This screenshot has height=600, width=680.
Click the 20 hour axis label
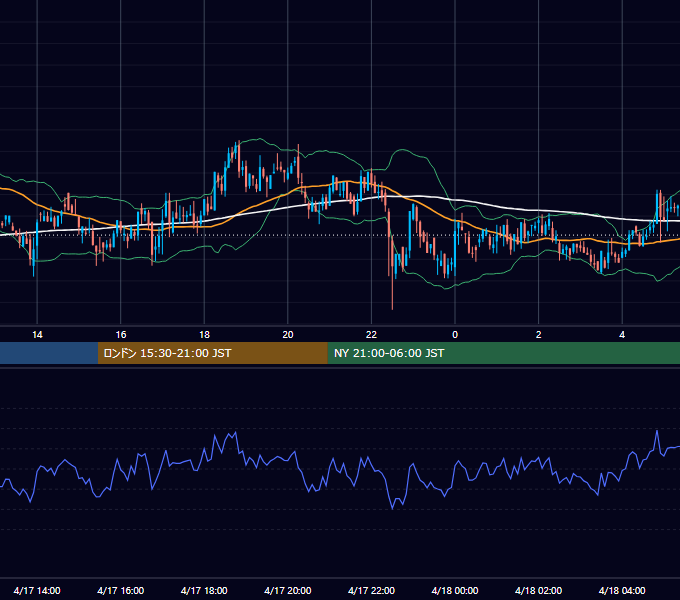click(x=288, y=335)
